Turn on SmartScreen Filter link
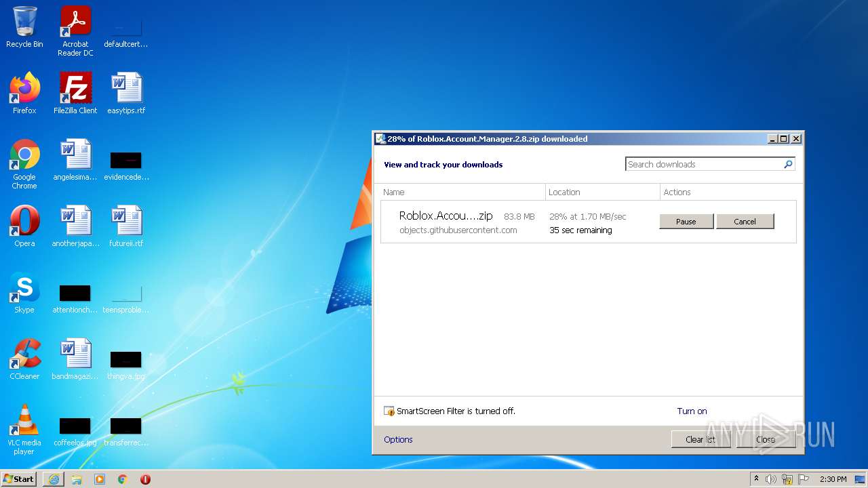Image resolution: width=868 pixels, height=488 pixels. (x=692, y=411)
